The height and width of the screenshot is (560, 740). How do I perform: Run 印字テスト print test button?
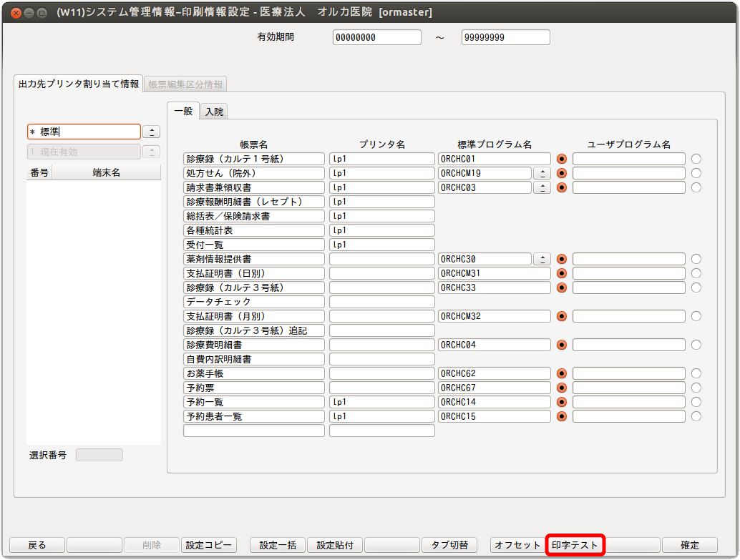pos(575,545)
